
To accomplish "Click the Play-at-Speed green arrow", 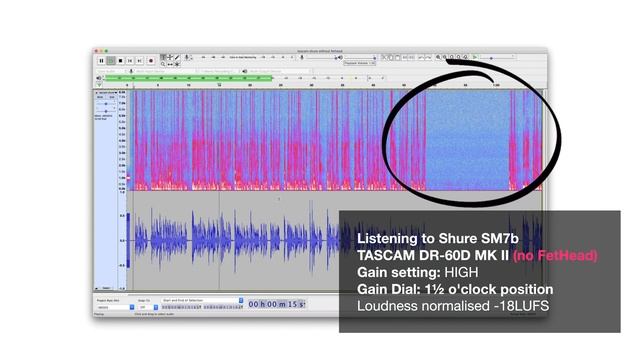I will click(x=475, y=58).
